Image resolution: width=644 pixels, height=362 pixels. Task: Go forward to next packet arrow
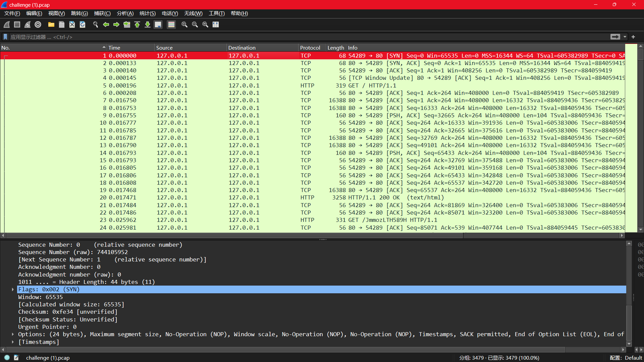pos(116,24)
